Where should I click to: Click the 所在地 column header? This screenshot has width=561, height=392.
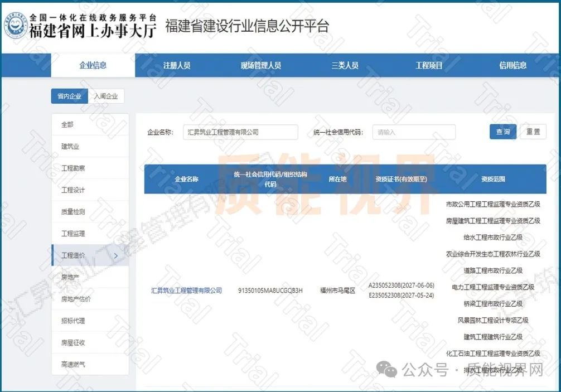[338, 179]
